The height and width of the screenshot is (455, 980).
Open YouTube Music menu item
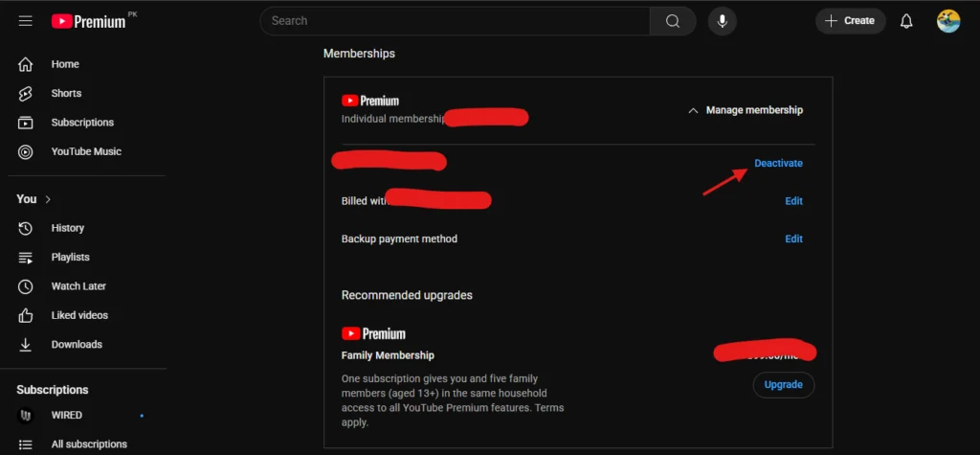click(x=86, y=151)
